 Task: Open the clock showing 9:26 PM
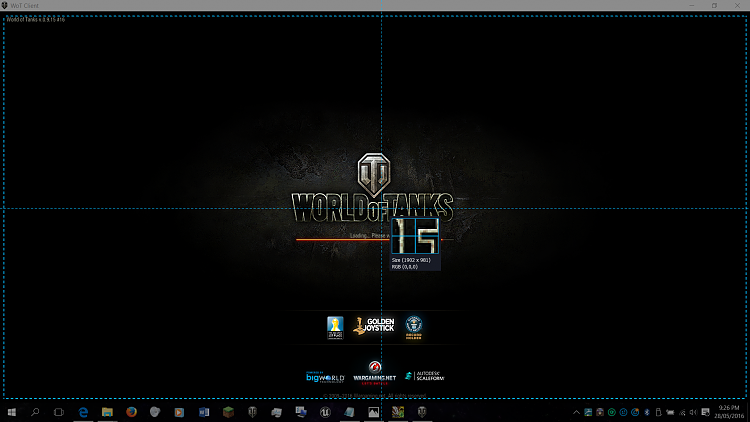point(729,412)
